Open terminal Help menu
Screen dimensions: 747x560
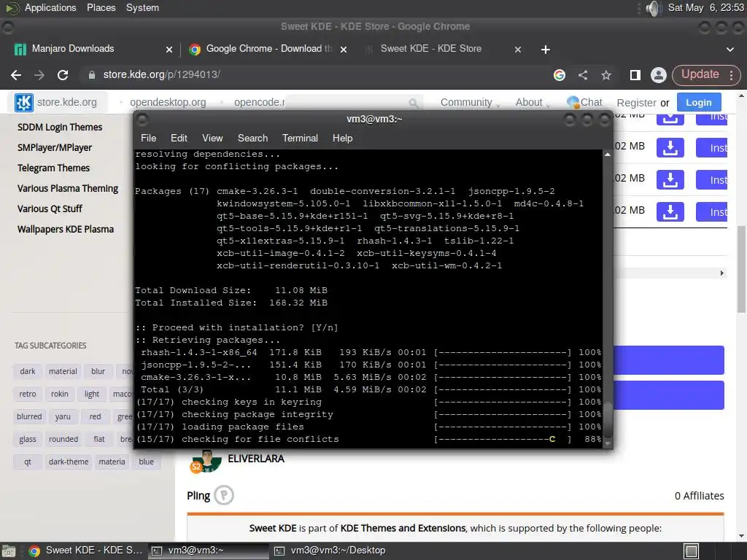tap(342, 138)
